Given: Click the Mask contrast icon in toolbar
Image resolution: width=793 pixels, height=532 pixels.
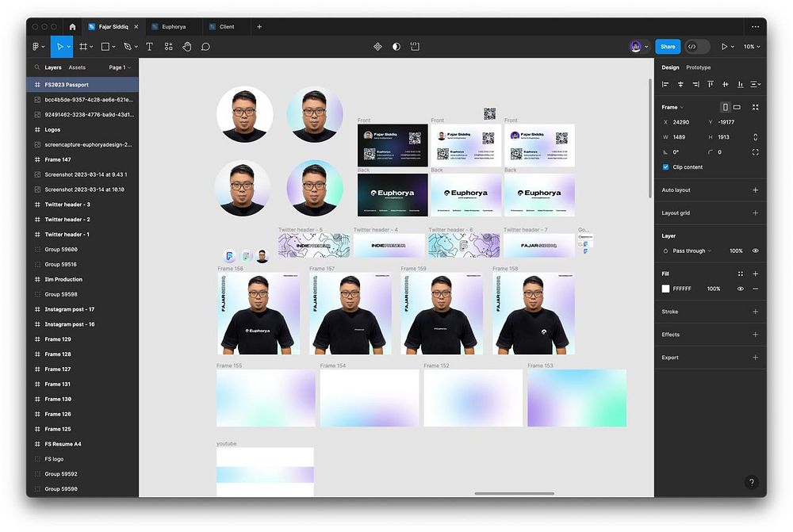Looking at the screenshot, I should point(396,47).
